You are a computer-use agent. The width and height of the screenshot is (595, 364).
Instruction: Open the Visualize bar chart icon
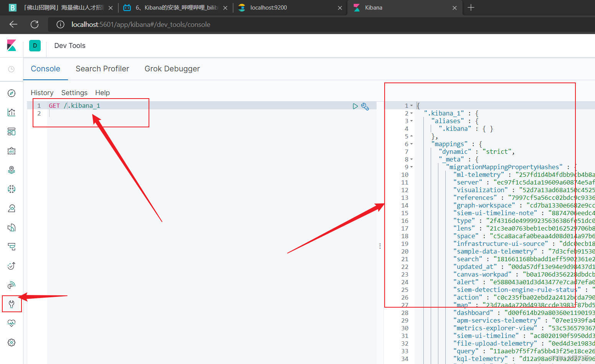(12, 112)
